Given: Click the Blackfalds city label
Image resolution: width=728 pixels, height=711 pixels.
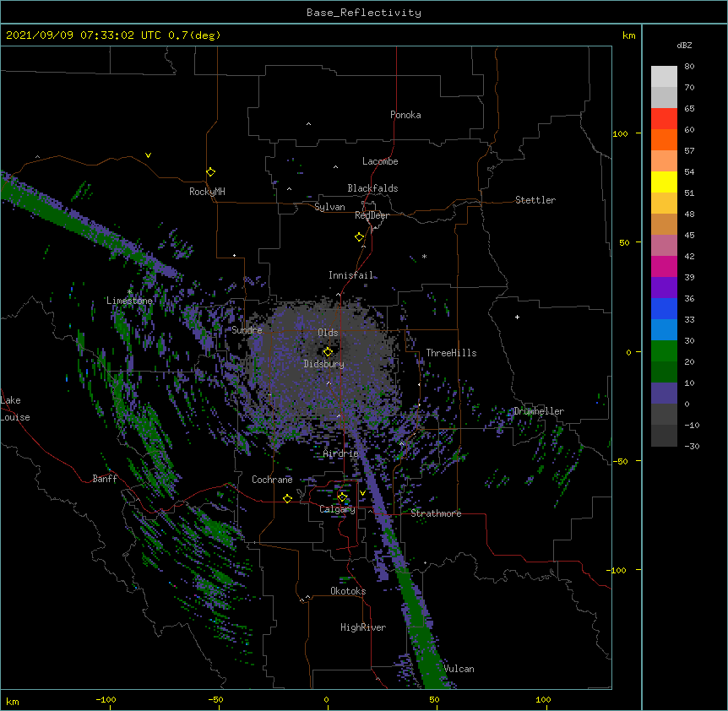Looking at the screenshot, I should click(x=372, y=188).
